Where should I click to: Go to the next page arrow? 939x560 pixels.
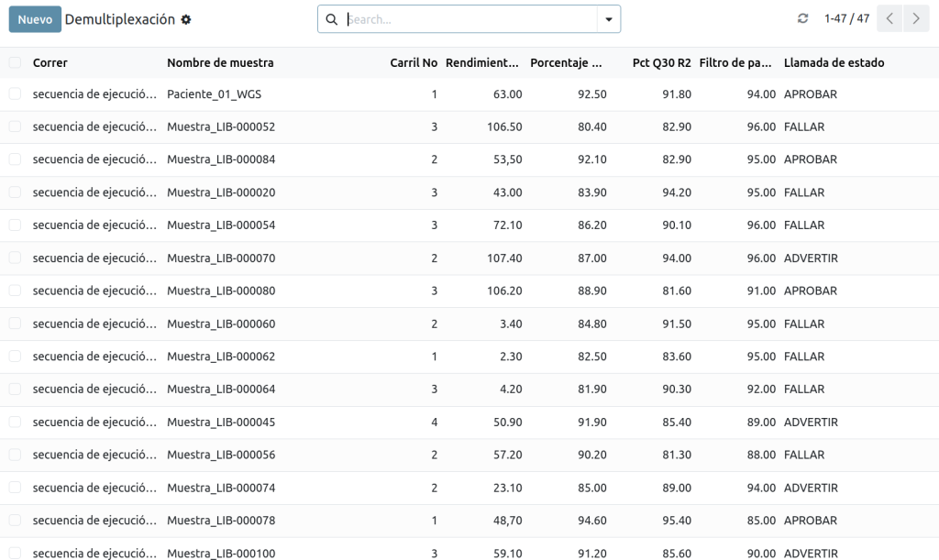[916, 18]
